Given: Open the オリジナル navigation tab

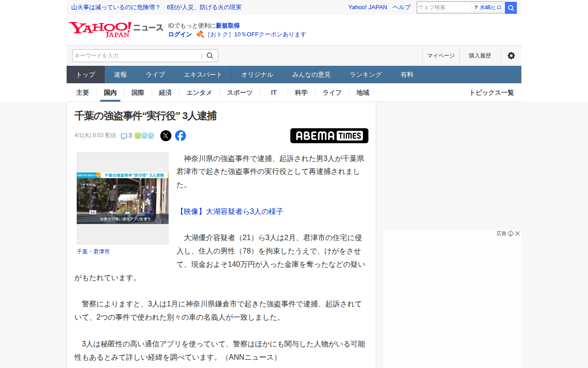Looking at the screenshot, I should [x=257, y=75].
